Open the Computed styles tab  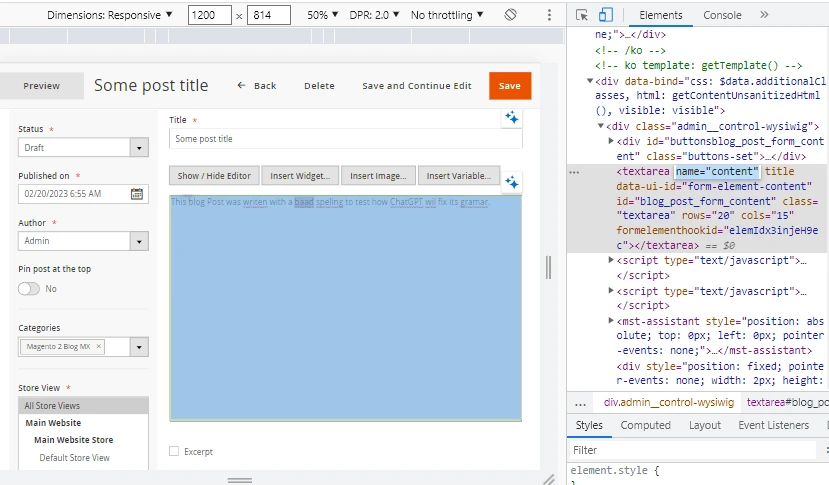(x=645, y=425)
